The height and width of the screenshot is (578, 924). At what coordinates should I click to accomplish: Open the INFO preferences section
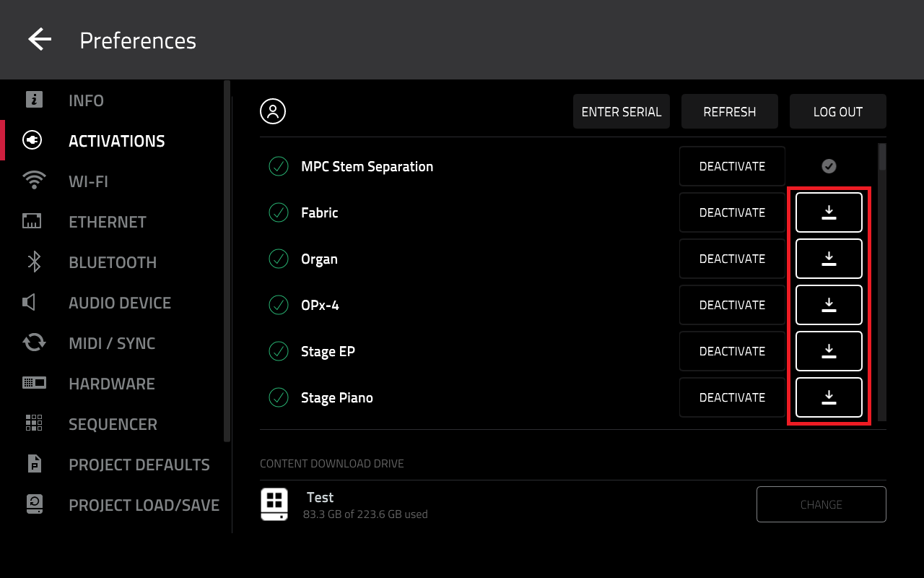point(86,100)
